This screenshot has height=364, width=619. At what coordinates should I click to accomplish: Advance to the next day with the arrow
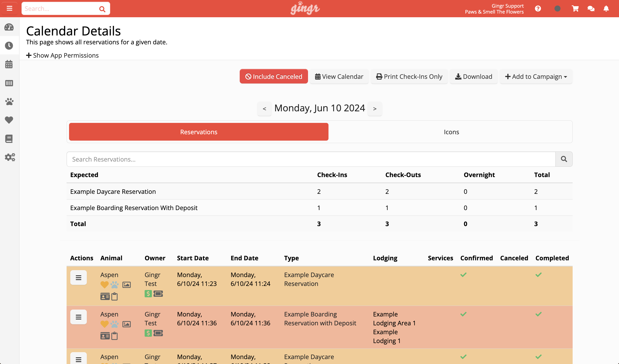click(x=374, y=108)
